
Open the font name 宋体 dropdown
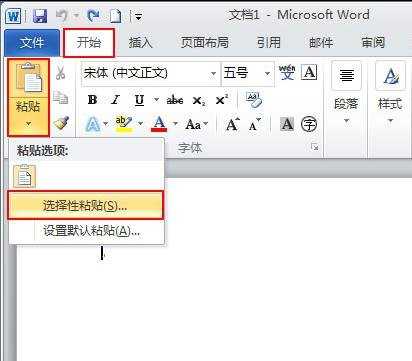pos(213,73)
